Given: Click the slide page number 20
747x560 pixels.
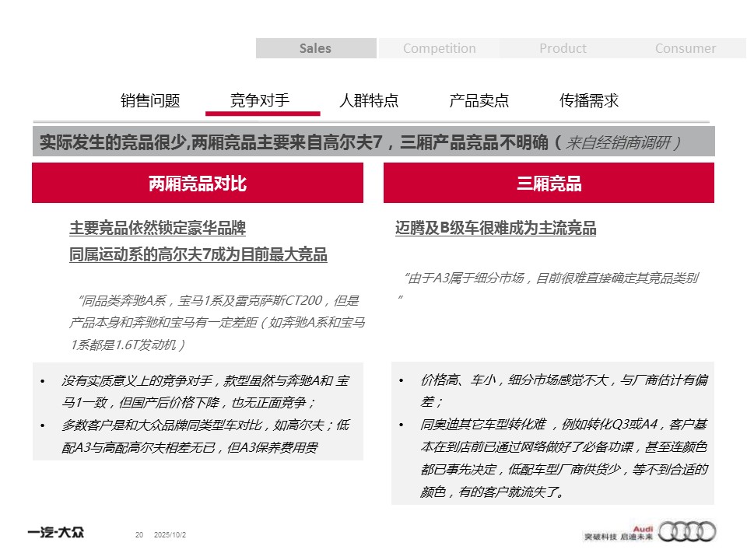Looking at the screenshot, I should point(139,535).
